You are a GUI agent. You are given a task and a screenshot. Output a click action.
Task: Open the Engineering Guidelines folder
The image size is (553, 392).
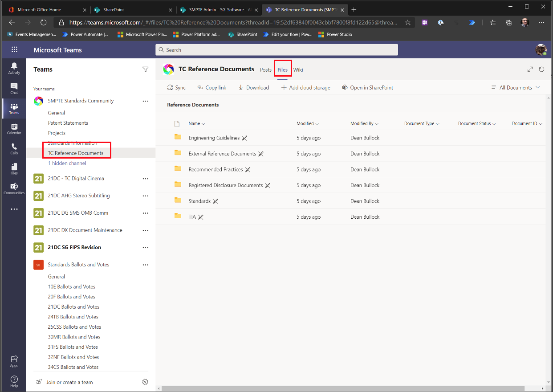(214, 138)
